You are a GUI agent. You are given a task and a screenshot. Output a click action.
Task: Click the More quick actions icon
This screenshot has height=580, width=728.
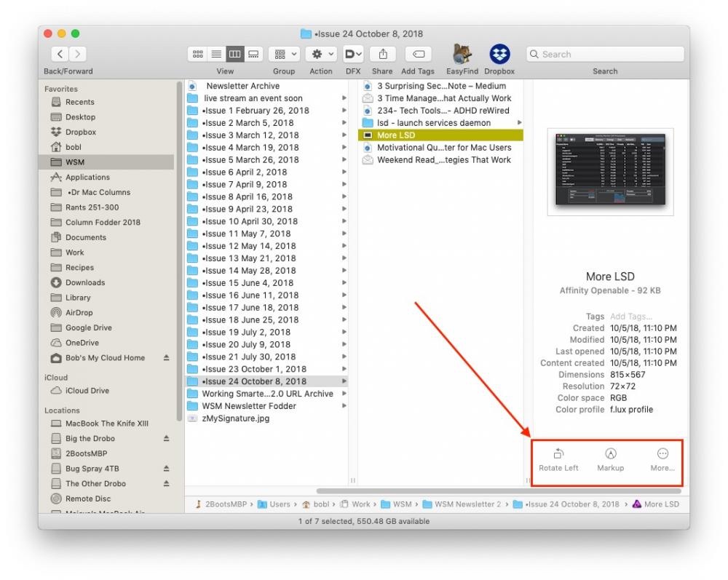tap(662, 454)
